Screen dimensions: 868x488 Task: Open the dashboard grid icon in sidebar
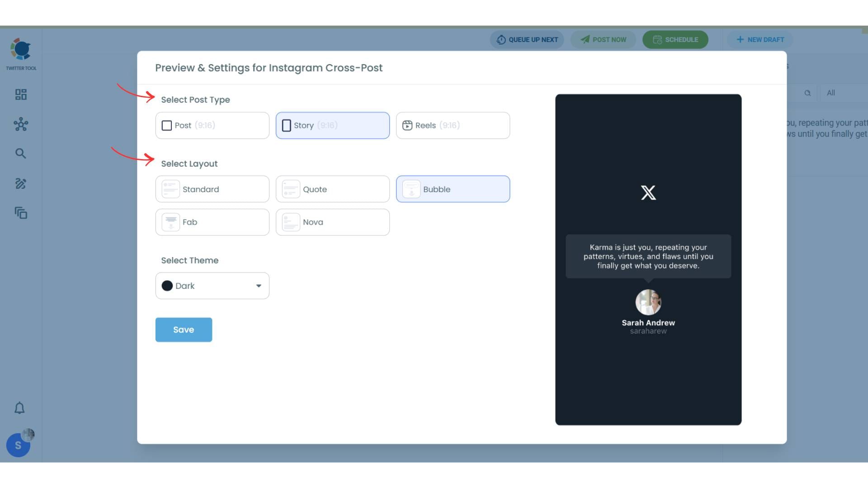pos(20,94)
